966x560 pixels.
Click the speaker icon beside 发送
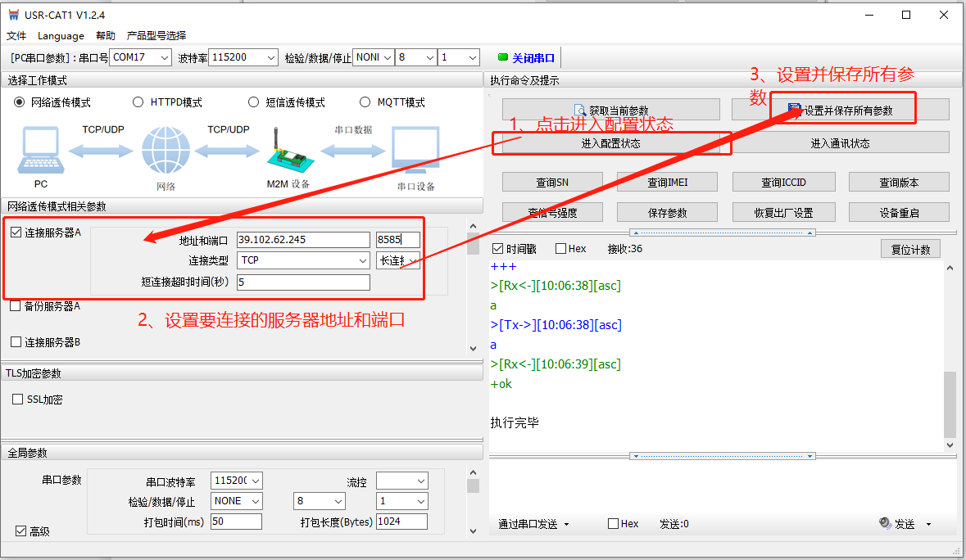[885, 523]
